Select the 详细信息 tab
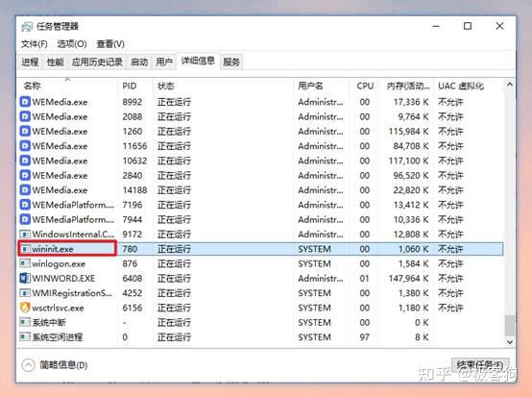This screenshot has width=532, height=397. tap(198, 61)
